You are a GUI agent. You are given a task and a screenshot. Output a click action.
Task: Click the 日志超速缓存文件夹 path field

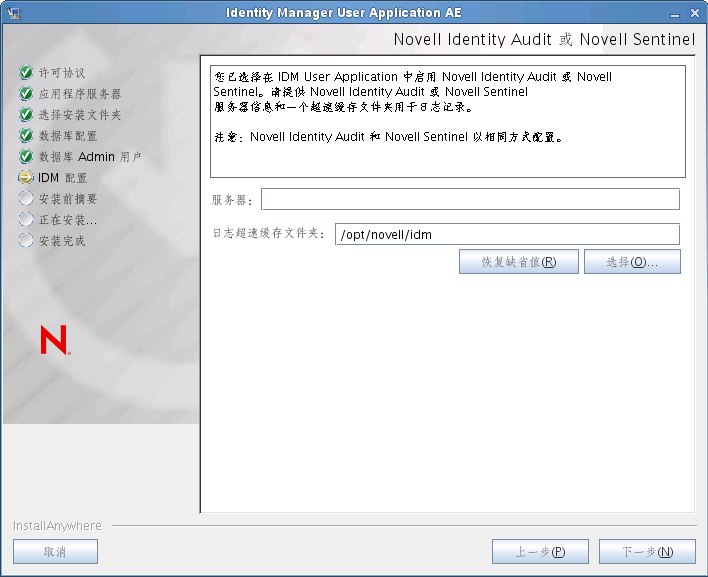coord(507,234)
